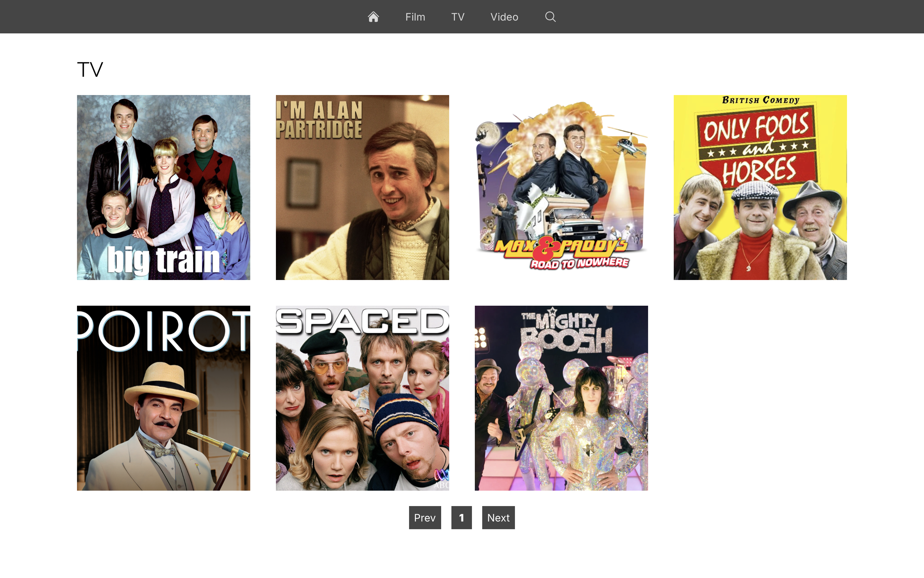
Task: Open the I'm Alan Partridge poster
Action: tap(362, 187)
